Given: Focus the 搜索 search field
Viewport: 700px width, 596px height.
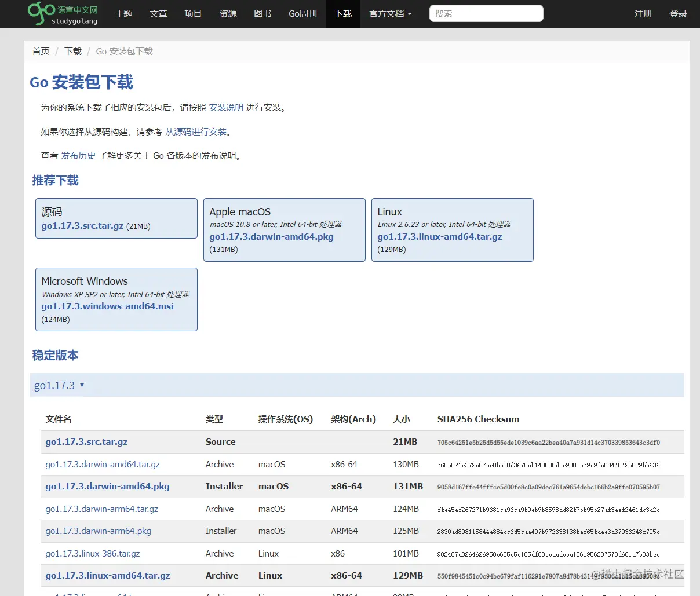Looking at the screenshot, I should tap(486, 13).
